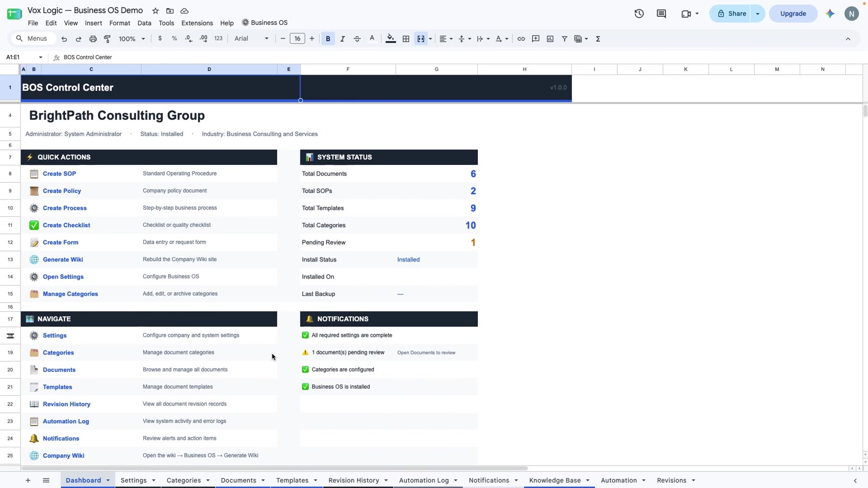Click the Create SOP link

click(x=60, y=174)
